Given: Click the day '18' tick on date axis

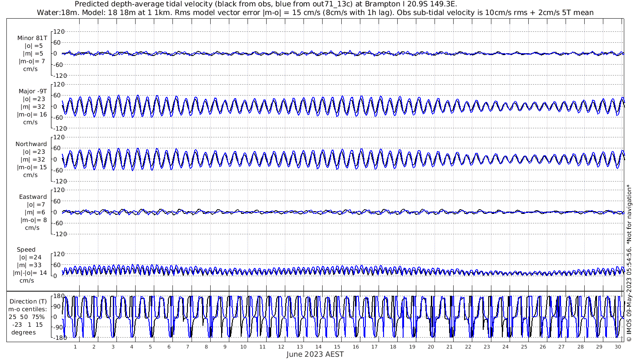Looking at the screenshot, I should click(394, 347).
